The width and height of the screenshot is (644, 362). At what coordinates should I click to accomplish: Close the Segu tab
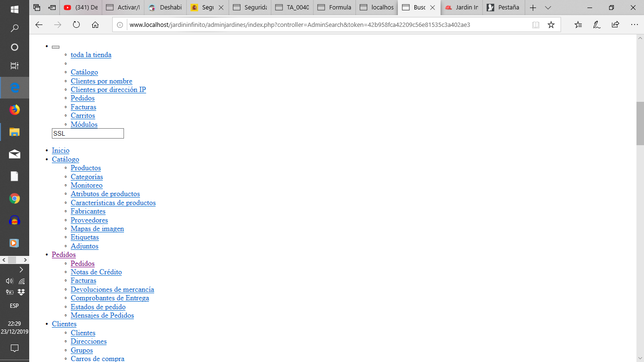[221, 8]
